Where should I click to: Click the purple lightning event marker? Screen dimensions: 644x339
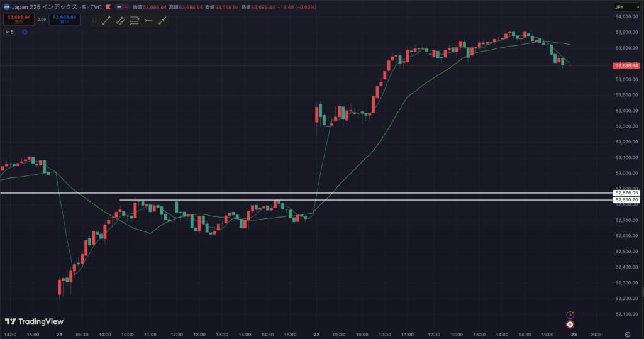570,314
